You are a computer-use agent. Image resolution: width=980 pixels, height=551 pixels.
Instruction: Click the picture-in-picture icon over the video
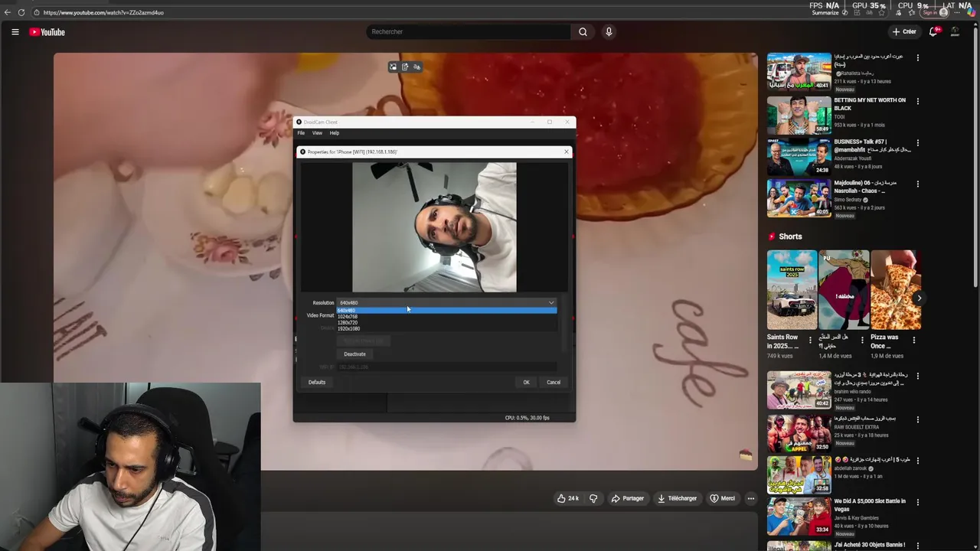393,67
